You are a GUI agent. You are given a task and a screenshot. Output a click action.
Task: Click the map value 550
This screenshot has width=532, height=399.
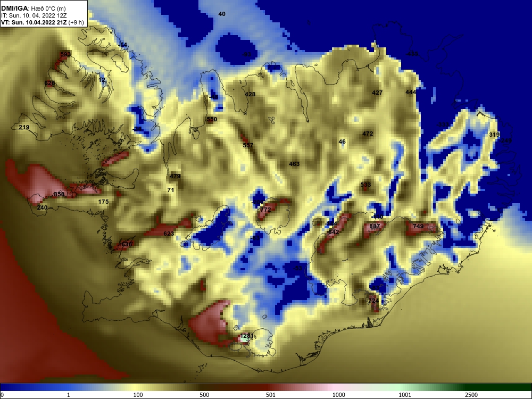click(x=212, y=119)
